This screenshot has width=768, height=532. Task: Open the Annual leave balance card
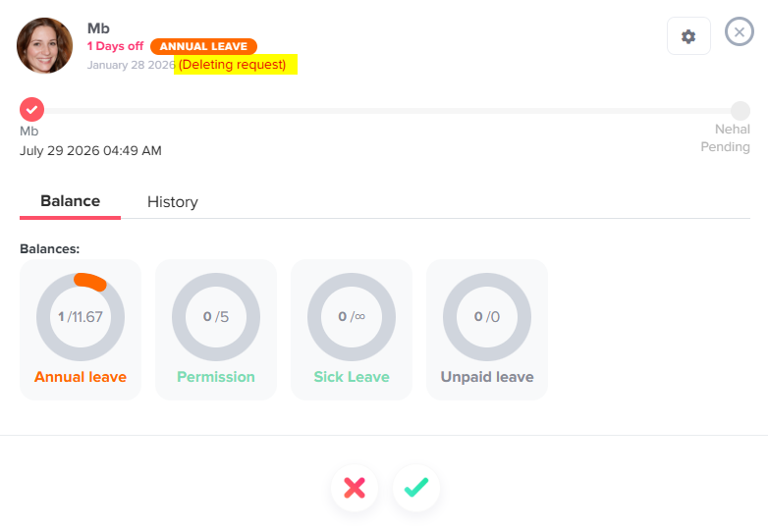81,330
